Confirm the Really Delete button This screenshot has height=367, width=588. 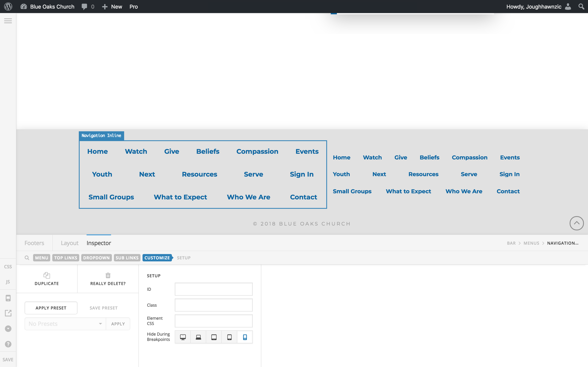click(x=108, y=279)
